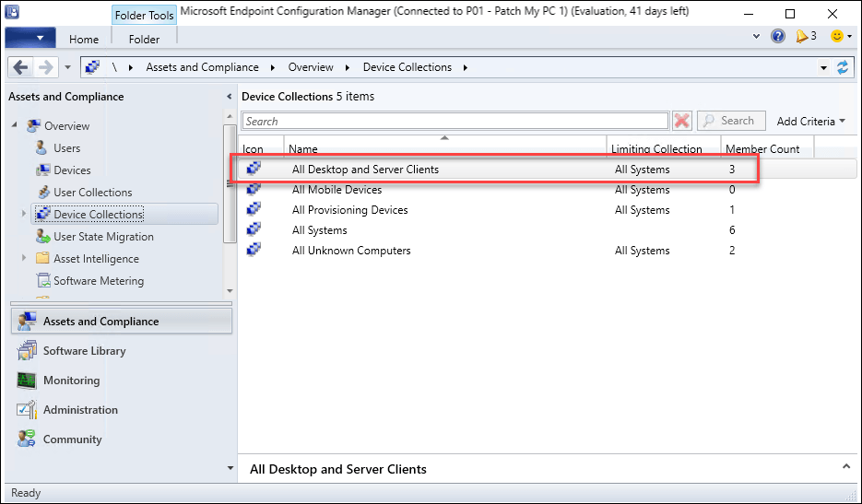862x504 pixels.
Task: Expand the details pane chevron
Action: point(846,466)
